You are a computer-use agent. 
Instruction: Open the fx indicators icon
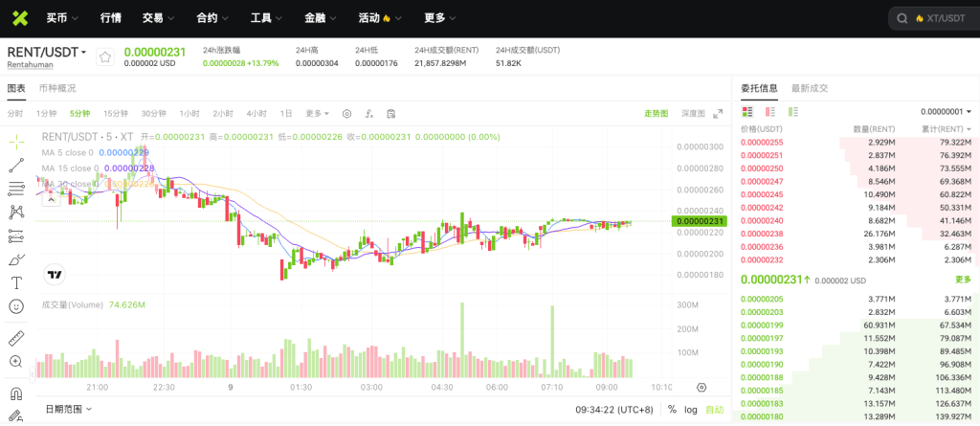coord(369,113)
